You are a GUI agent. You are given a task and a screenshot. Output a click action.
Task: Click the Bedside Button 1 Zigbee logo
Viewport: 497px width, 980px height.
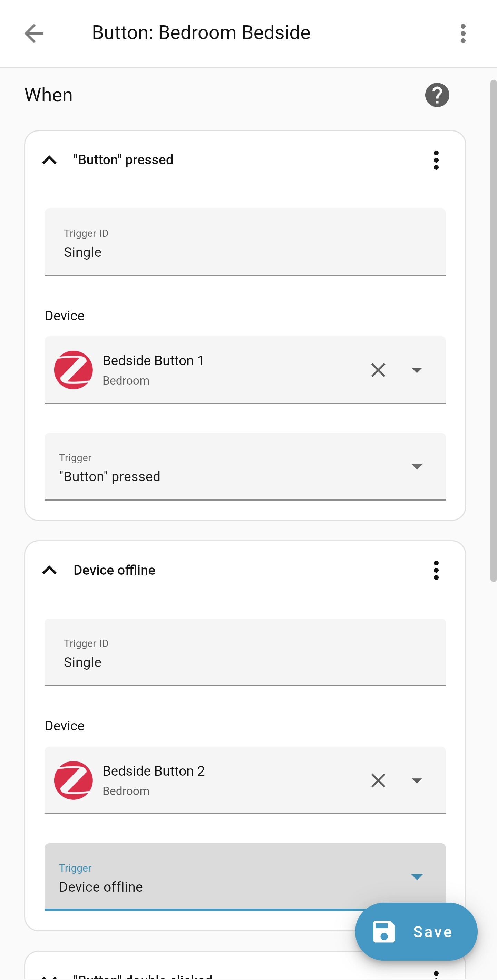[x=74, y=370]
